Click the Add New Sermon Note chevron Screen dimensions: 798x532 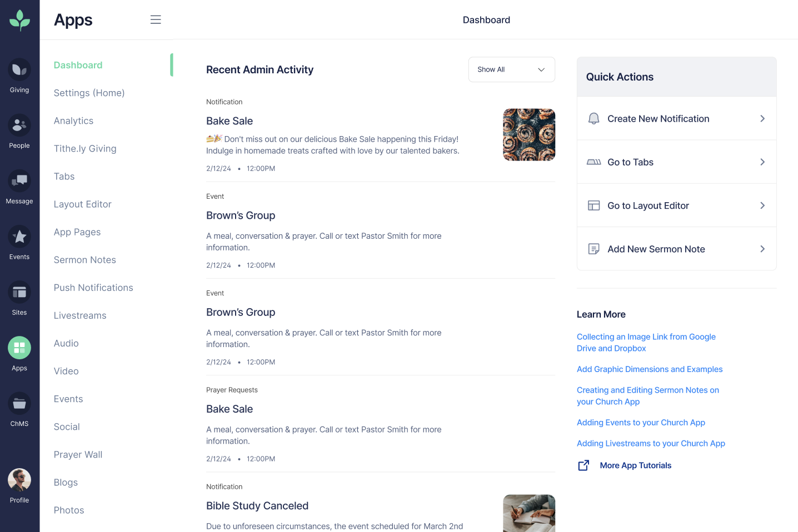(762, 249)
